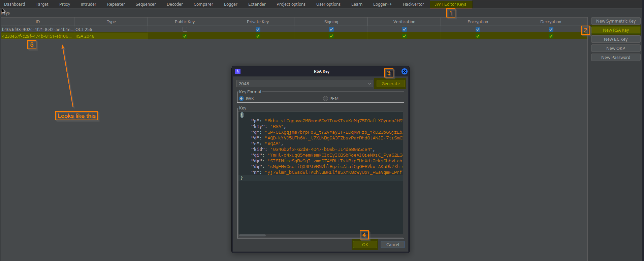Click the New Password button
The image size is (644, 261).
tap(616, 57)
